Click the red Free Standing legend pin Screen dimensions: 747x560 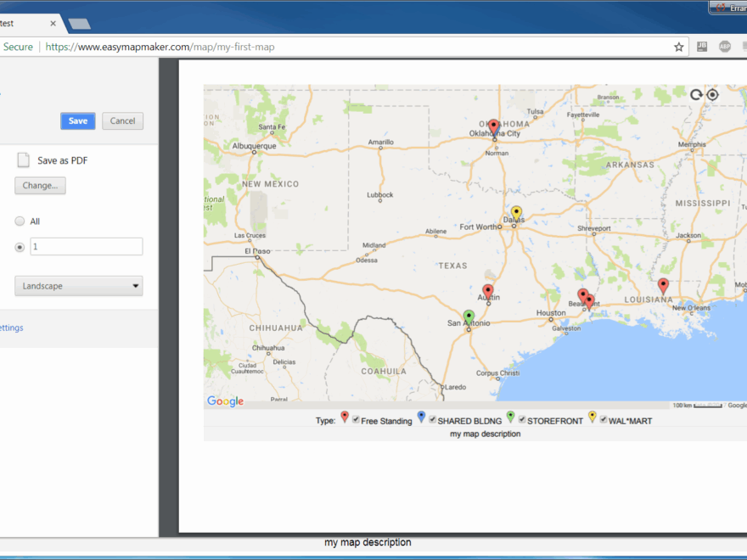pyautogui.click(x=344, y=417)
